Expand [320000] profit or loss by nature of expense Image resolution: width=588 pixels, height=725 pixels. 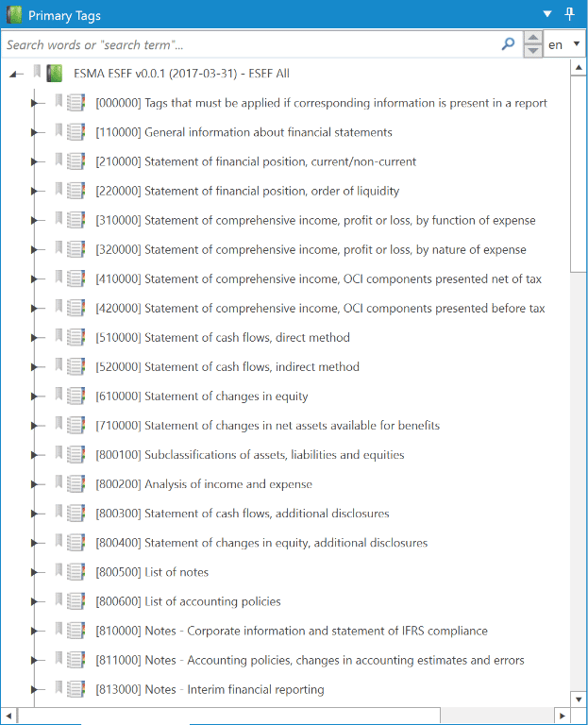click(x=34, y=249)
